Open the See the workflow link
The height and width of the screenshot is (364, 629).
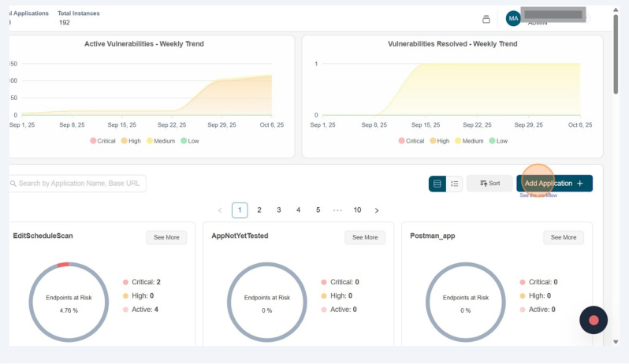(x=538, y=195)
